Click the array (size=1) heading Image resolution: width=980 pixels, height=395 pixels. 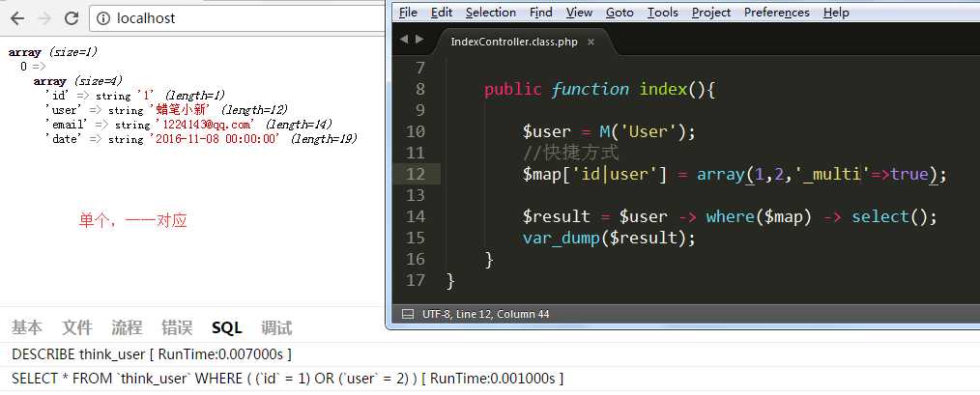click(53, 52)
